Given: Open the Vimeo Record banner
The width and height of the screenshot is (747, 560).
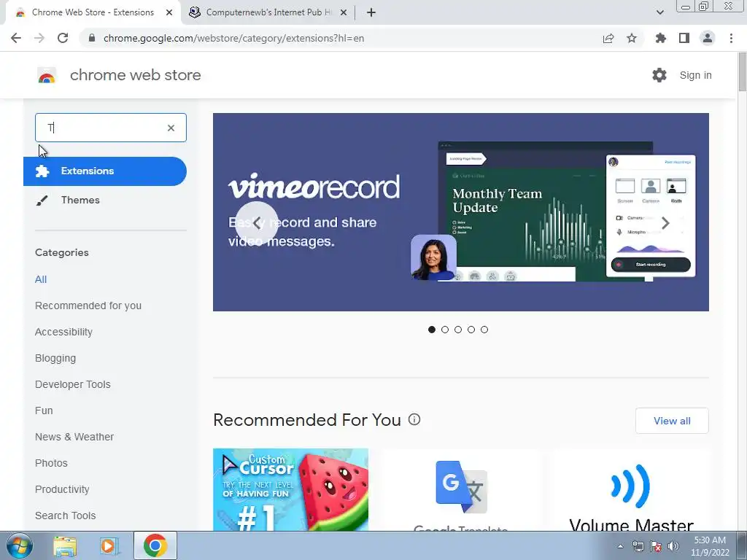Looking at the screenshot, I should click(461, 212).
